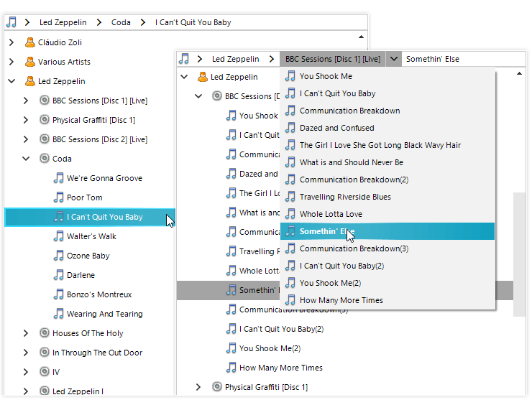
Task: Click note icon beside Whole Lotta Love in dropdown
Action: point(290,214)
